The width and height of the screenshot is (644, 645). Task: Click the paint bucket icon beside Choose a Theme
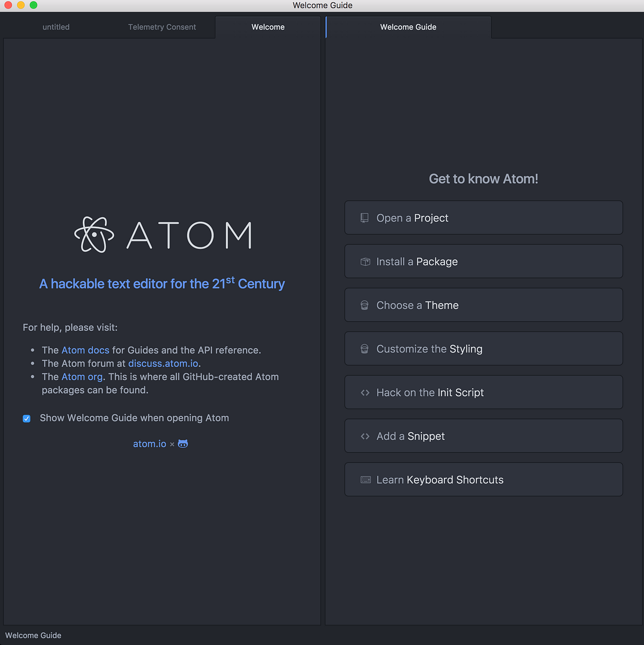364,305
